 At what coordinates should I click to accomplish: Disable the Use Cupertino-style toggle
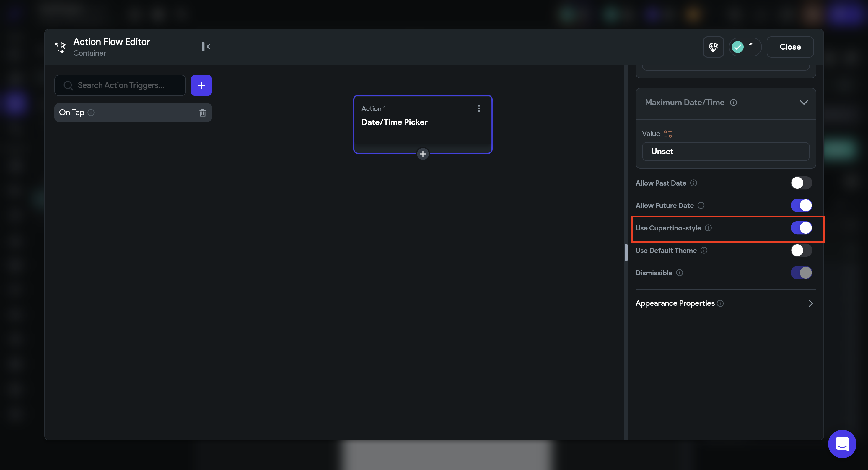801,228
